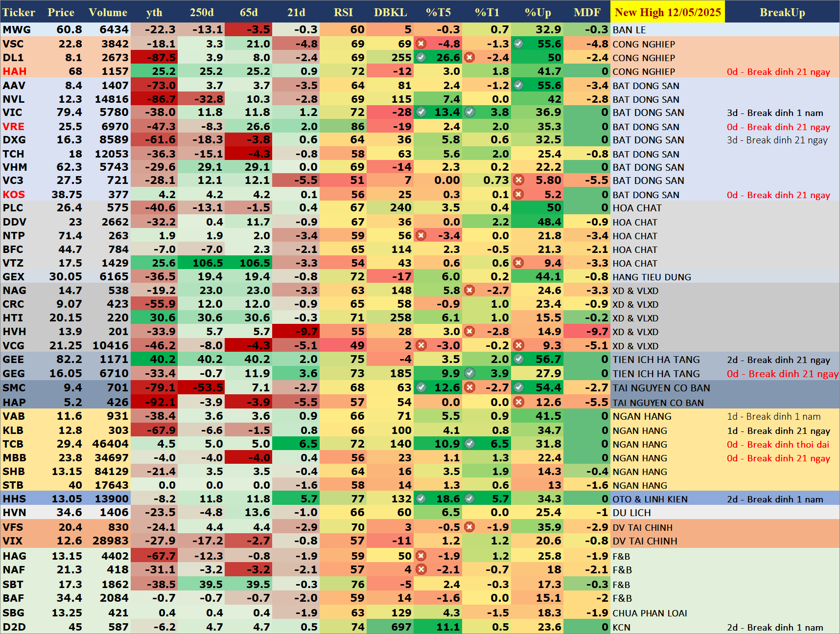
Task: Select the DBKL column header
Action: click(390, 12)
